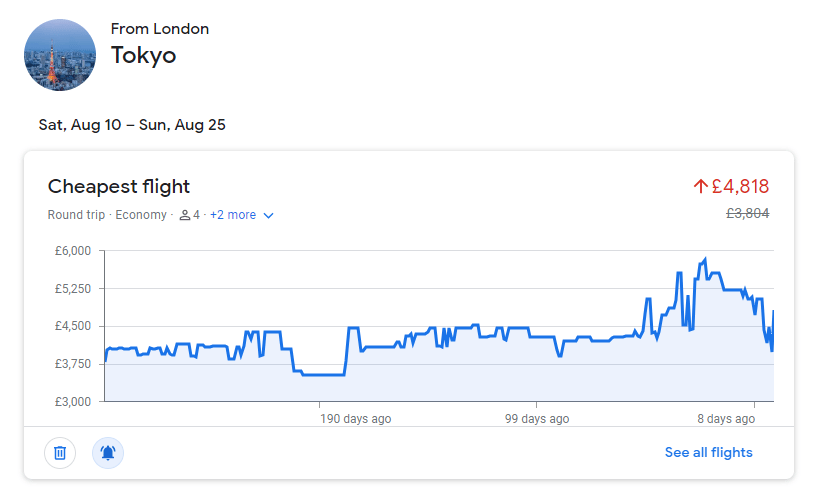Click the red price increase arrow

click(x=700, y=186)
